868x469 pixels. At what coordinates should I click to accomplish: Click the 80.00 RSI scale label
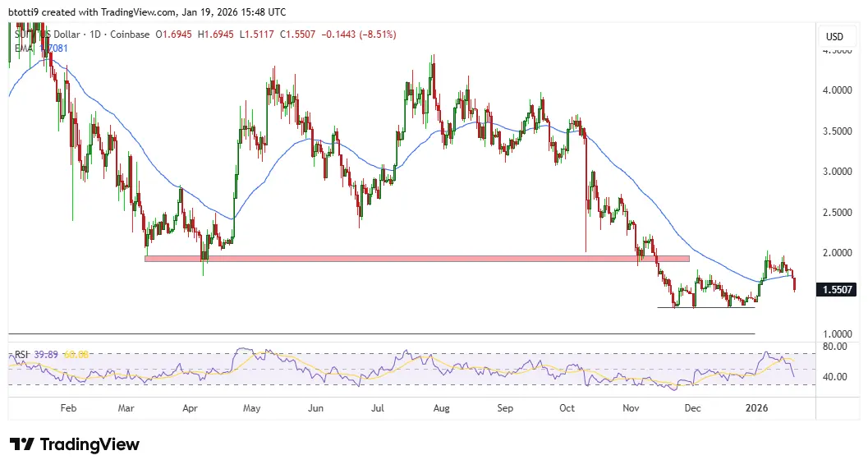pos(834,347)
